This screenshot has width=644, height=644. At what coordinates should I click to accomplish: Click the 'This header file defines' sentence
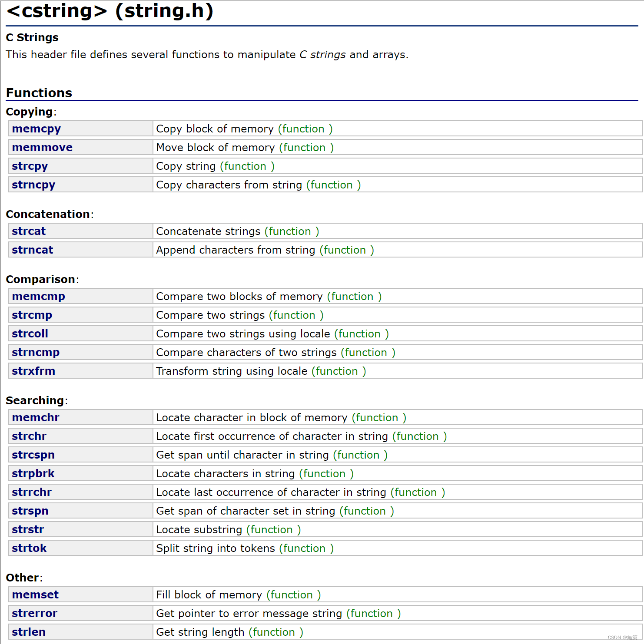207,55
